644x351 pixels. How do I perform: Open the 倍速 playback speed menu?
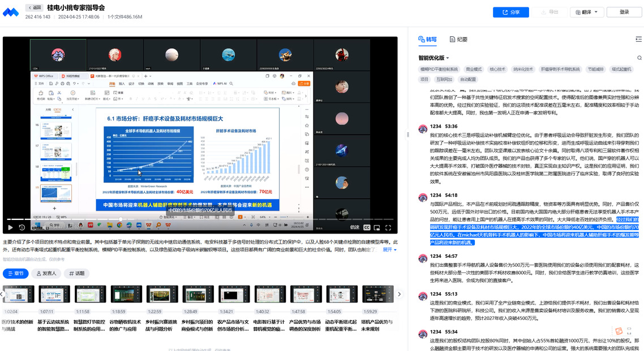(x=354, y=227)
